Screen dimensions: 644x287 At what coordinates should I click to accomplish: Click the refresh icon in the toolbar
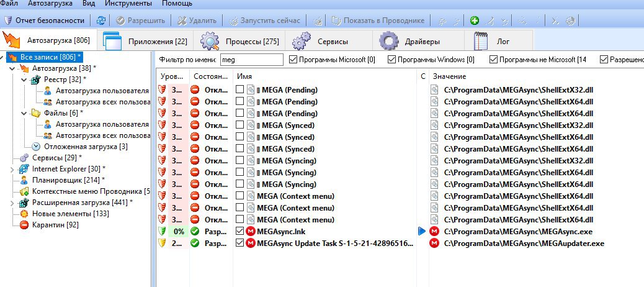point(101,20)
